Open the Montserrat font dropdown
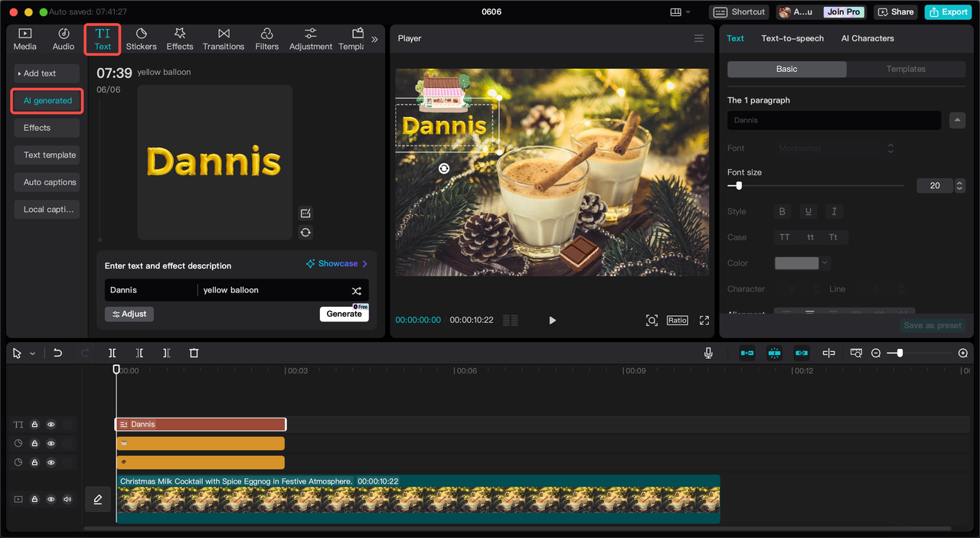This screenshot has height=538, width=980. click(835, 148)
